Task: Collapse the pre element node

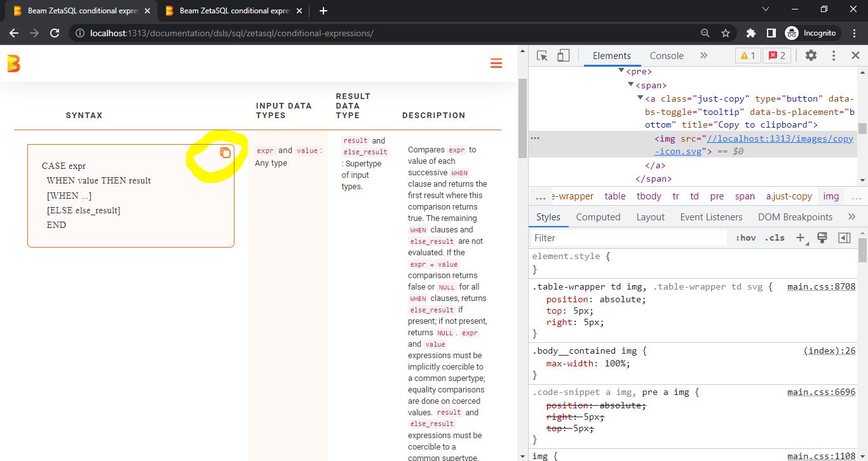Action: [621, 72]
